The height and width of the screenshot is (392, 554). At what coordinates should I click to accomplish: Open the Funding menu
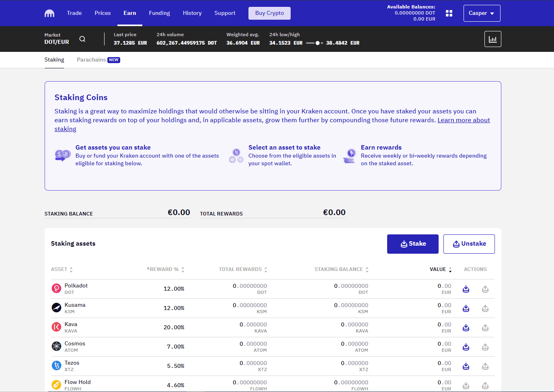160,13
